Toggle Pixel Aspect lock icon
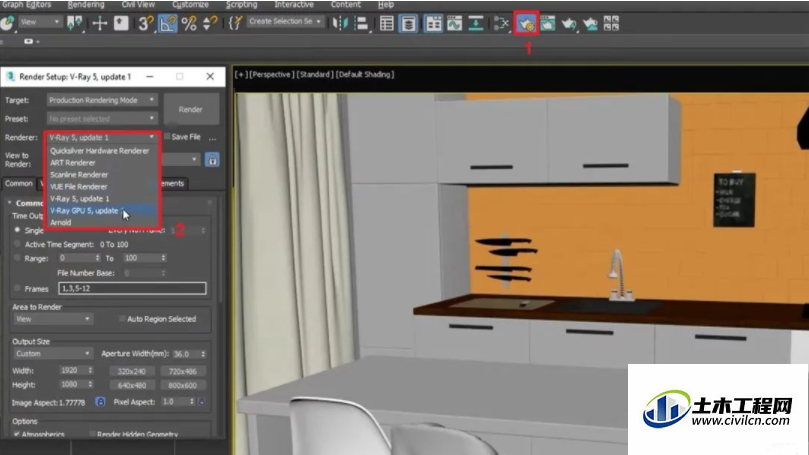The width and height of the screenshot is (809, 455). tap(202, 401)
